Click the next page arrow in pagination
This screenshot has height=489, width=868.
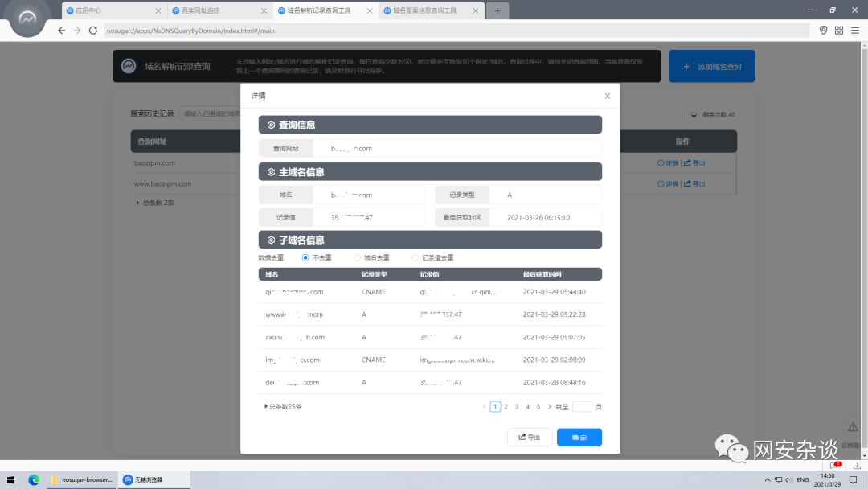pyautogui.click(x=549, y=406)
